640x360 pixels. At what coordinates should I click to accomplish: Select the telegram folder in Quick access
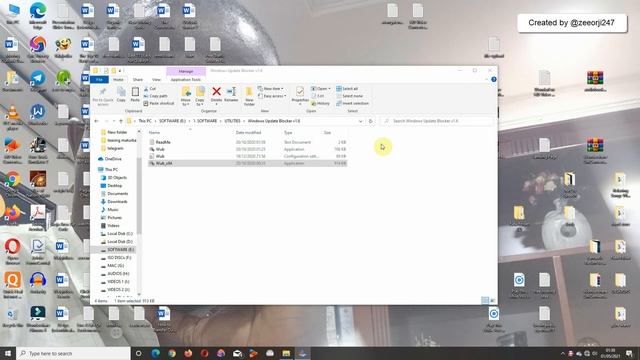112,149
